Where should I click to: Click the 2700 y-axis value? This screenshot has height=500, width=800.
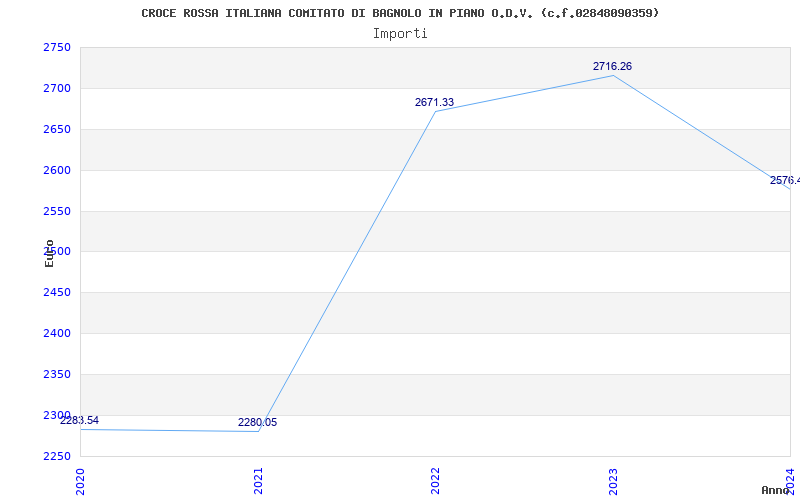(x=57, y=88)
